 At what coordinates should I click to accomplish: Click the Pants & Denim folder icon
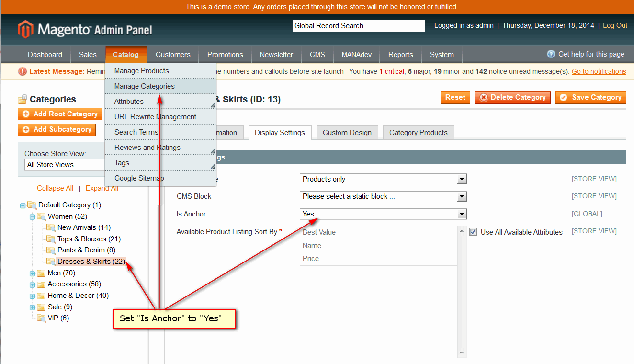(x=51, y=250)
